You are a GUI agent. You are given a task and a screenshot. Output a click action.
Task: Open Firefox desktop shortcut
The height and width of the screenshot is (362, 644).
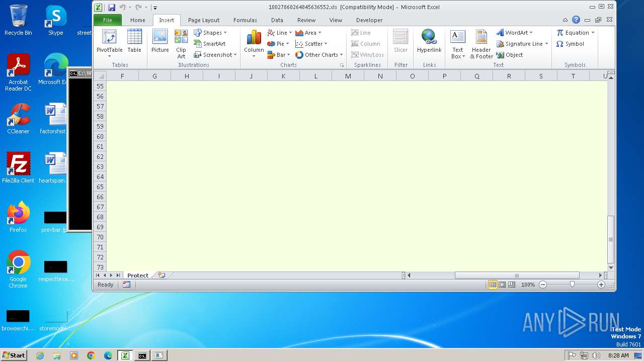click(18, 217)
